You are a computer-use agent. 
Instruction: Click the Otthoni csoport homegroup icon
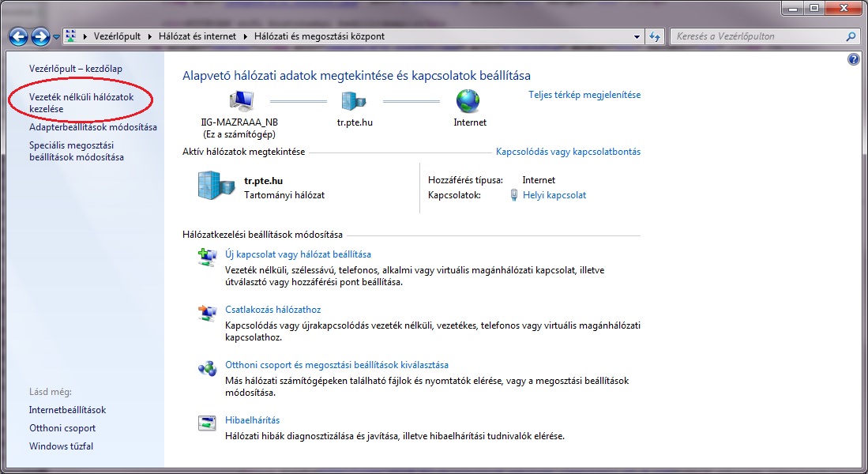207,367
